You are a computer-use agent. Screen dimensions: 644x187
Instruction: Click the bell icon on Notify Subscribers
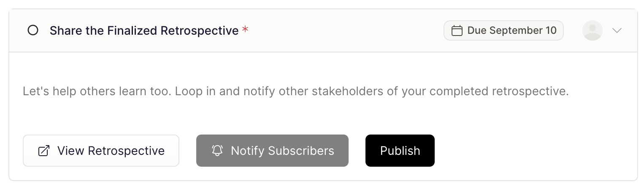click(x=217, y=151)
